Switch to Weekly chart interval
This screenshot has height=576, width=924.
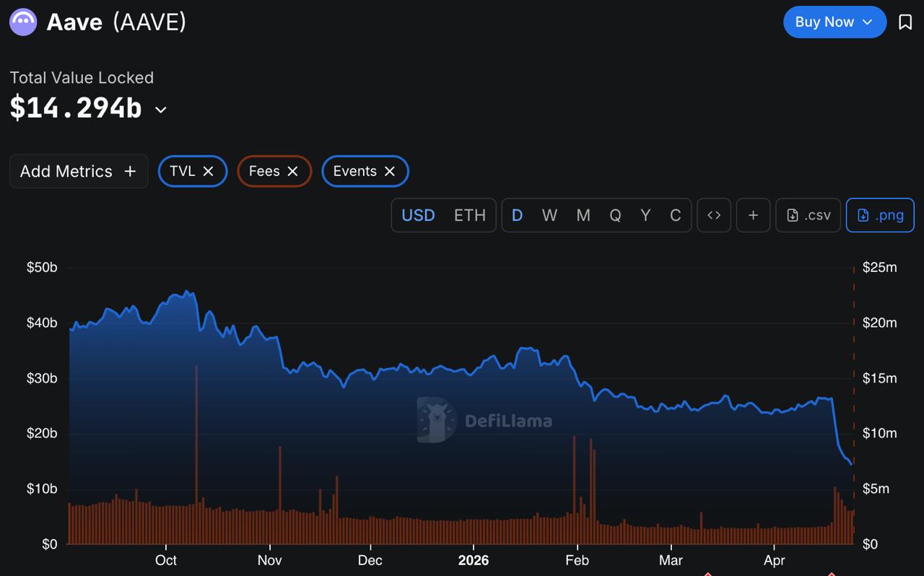pyautogui.click(x=549, y=214)
